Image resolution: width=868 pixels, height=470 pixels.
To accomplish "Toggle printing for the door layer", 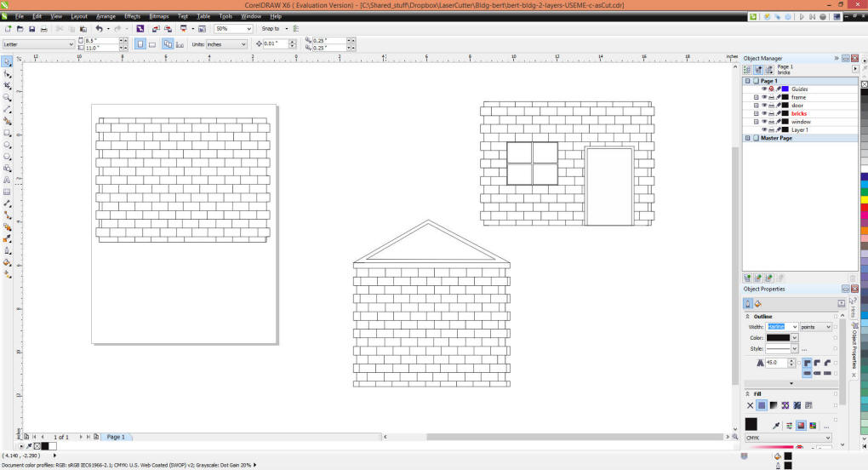I will point(771,106).
